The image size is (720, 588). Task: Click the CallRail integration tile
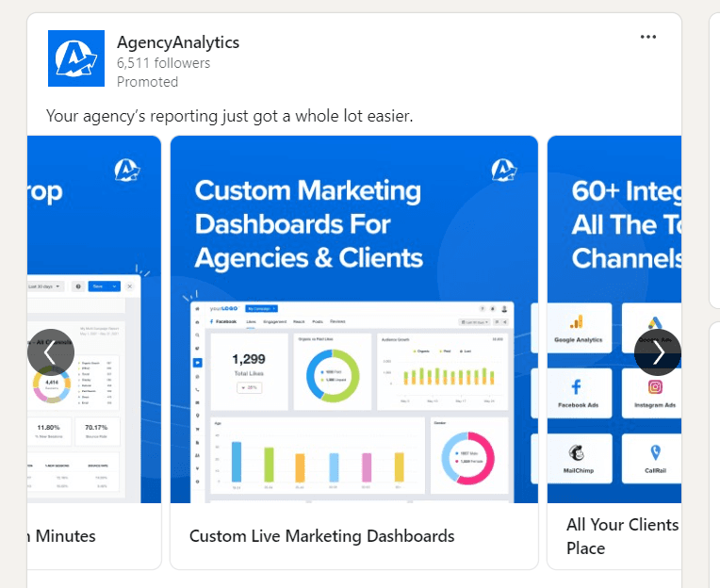655,459
